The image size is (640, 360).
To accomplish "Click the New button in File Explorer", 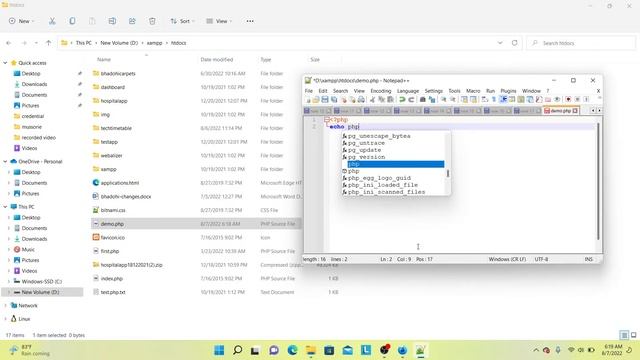I will tap(22, 21).
